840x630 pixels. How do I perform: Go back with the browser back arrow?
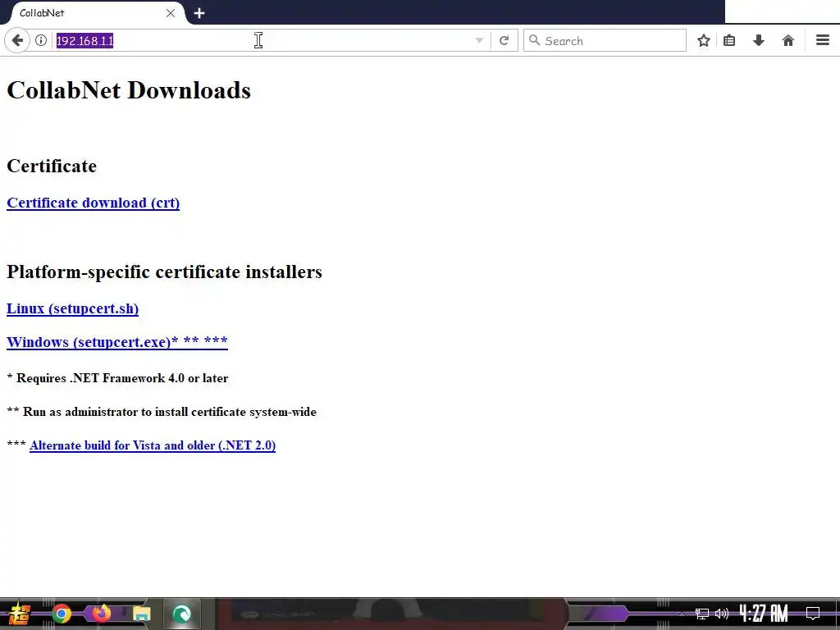point(17,41)
